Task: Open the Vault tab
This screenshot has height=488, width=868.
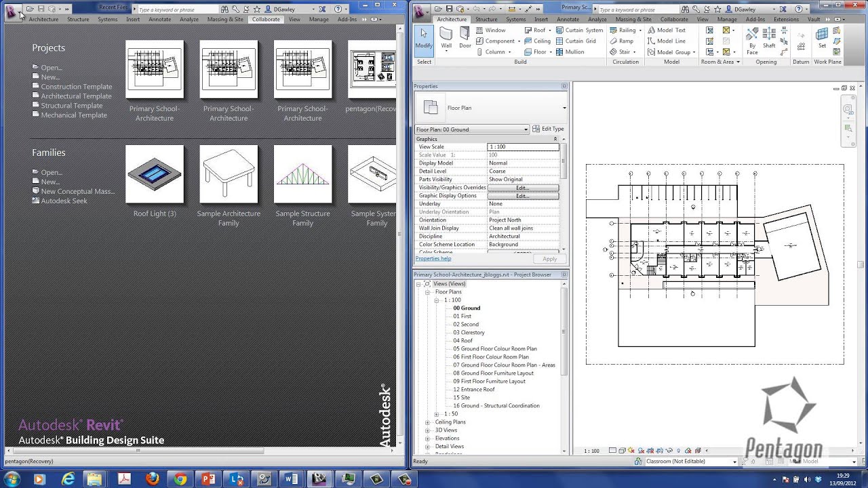Action: pos(814,19)
